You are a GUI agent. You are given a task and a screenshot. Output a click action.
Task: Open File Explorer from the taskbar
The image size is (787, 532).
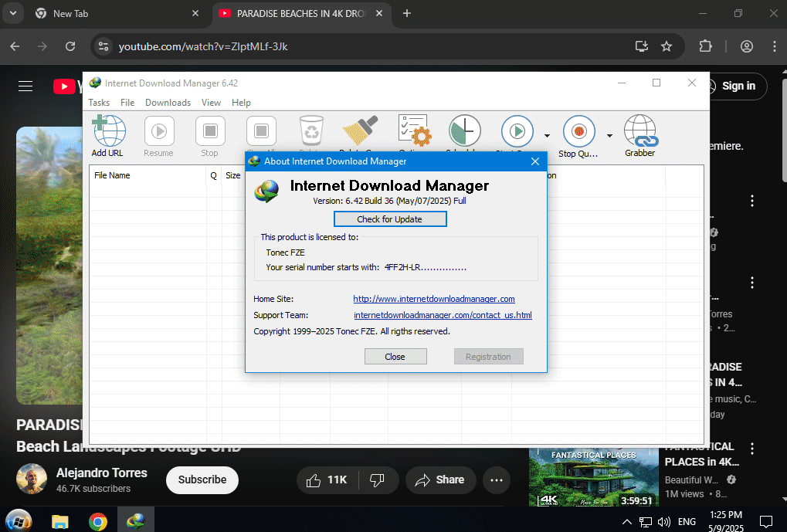click(59, 521)
